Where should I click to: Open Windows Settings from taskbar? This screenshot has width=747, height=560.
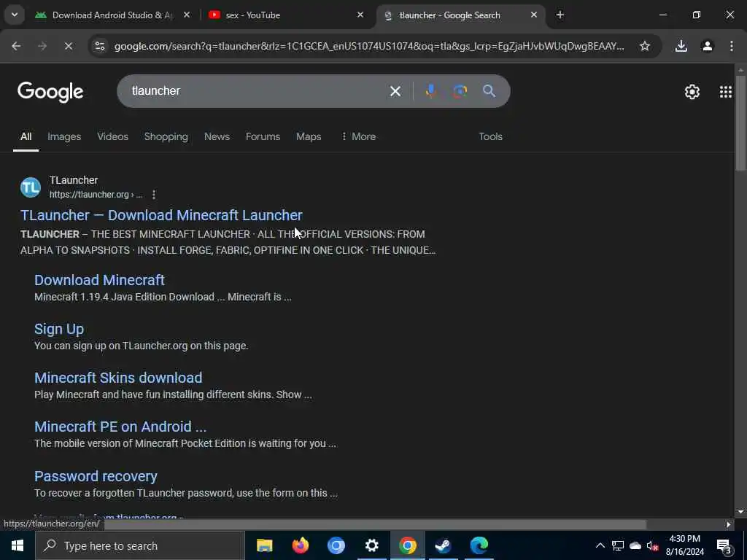tap(371, 545)
